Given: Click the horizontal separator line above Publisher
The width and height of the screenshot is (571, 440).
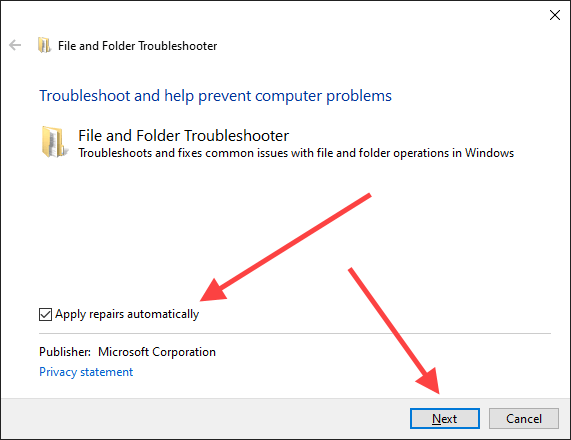Looking at the screenshot, I should (x=295, y=333).
